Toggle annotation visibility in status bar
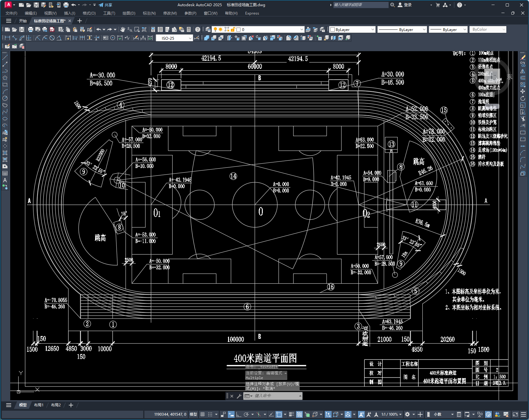Screen dimensions: 529x420 361,414
